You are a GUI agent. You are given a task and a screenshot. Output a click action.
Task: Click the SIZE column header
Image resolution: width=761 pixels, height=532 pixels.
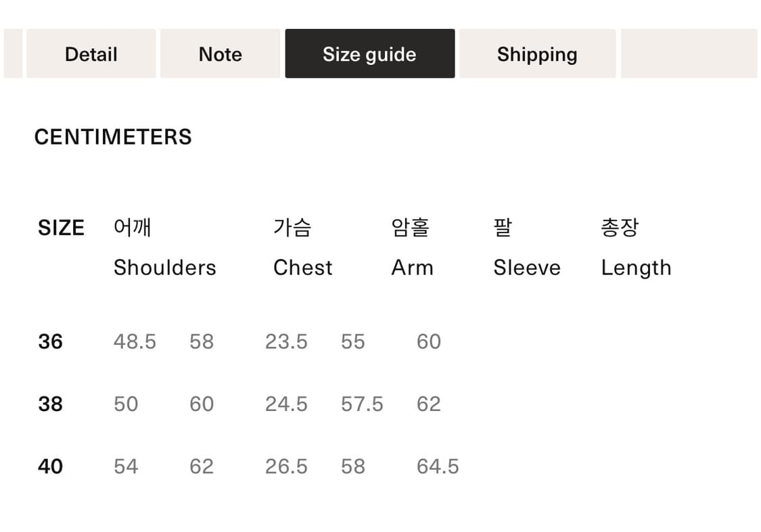pos(61,228)
